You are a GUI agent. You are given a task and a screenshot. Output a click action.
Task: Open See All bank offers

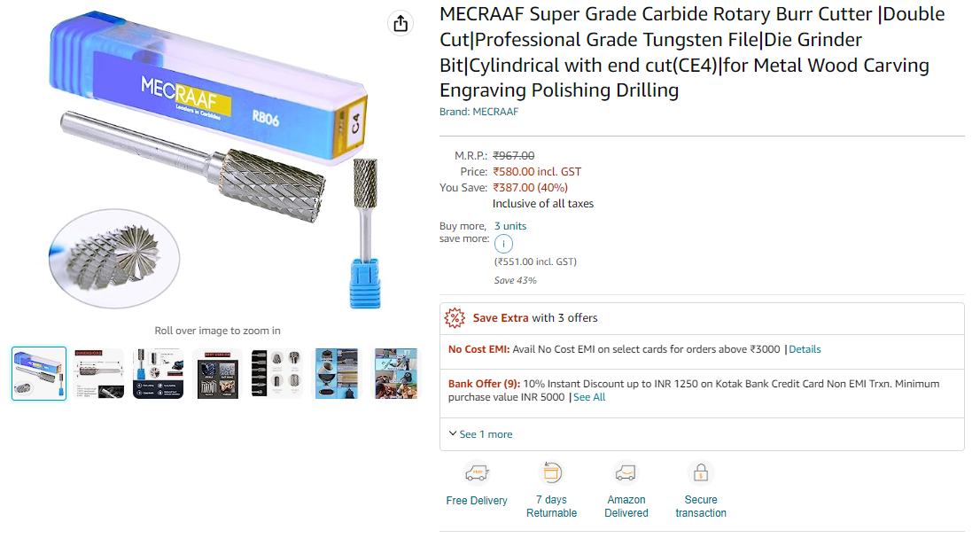click(x=589, y=397)
